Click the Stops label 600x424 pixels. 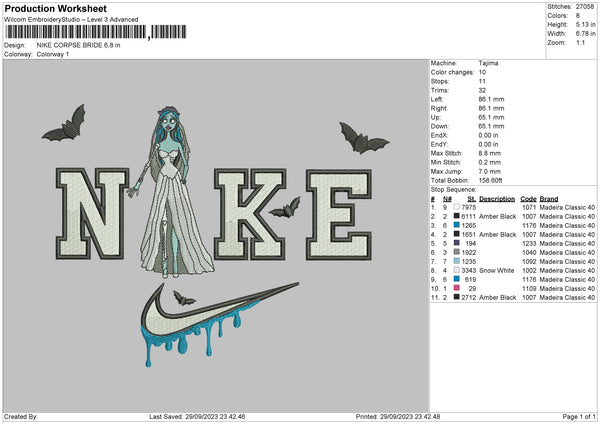[440, 81]
